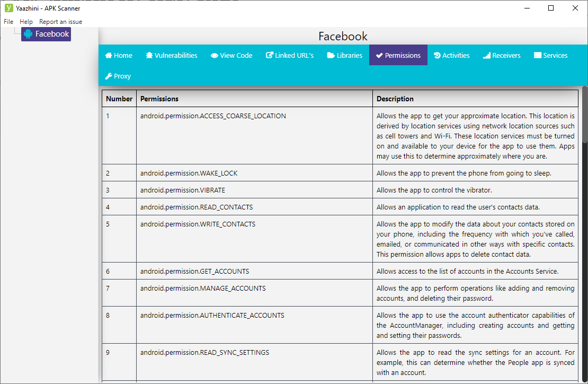The image size is (588, 384).
Task: Select android.permission.MANAGE_ACCOUNTS cell
Action: (255, 293)
